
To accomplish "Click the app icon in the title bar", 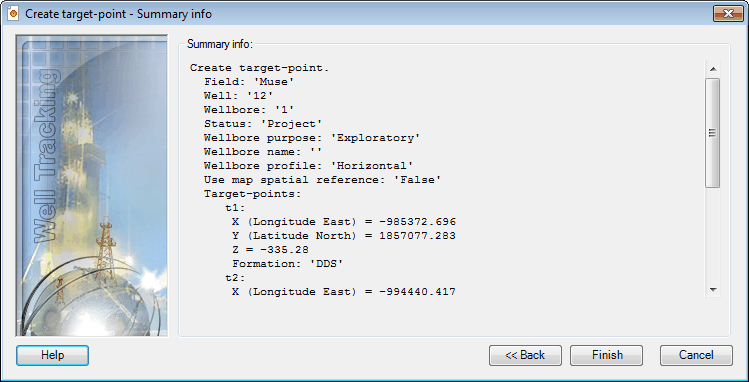I will (13, 14).
